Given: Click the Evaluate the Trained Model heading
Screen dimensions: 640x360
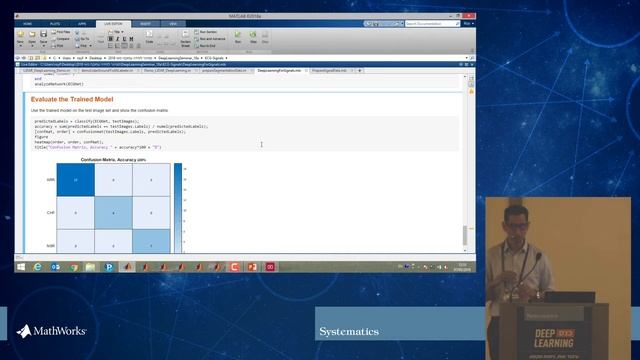Looking at the screenshot, I should click(72, 99).
